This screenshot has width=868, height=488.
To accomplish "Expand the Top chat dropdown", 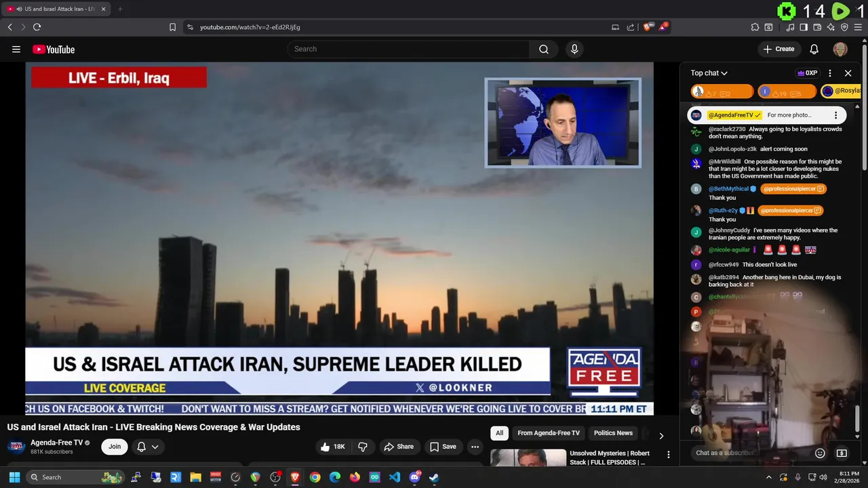I will 709,73.
